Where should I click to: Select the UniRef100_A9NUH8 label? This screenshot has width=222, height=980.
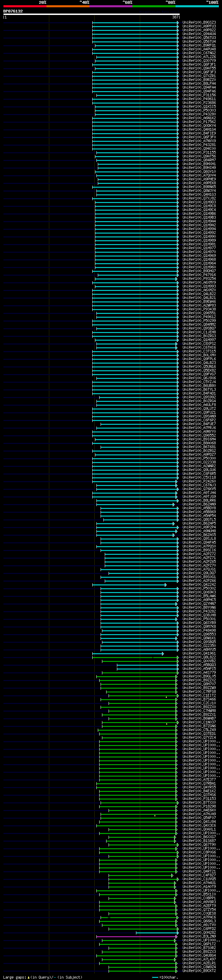point(199,531)
